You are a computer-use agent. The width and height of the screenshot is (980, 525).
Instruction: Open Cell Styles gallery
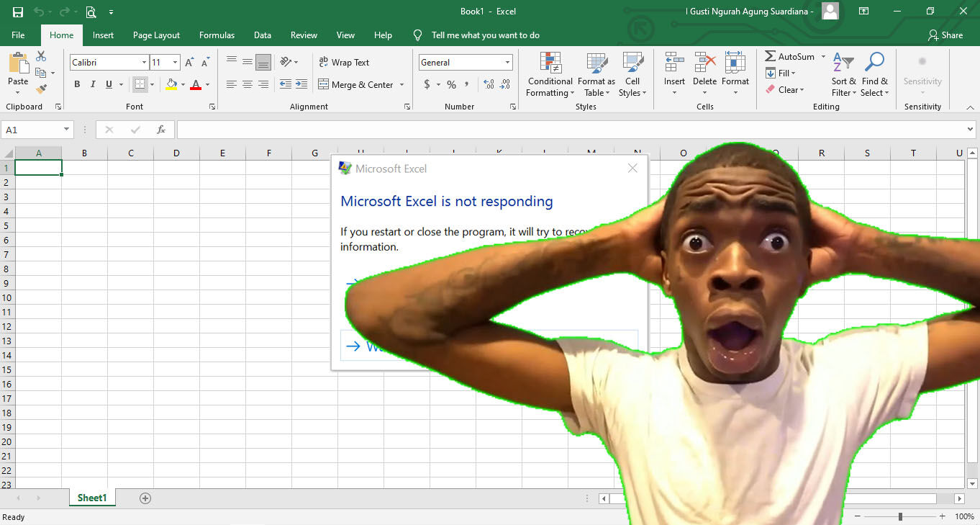(632, 74)
